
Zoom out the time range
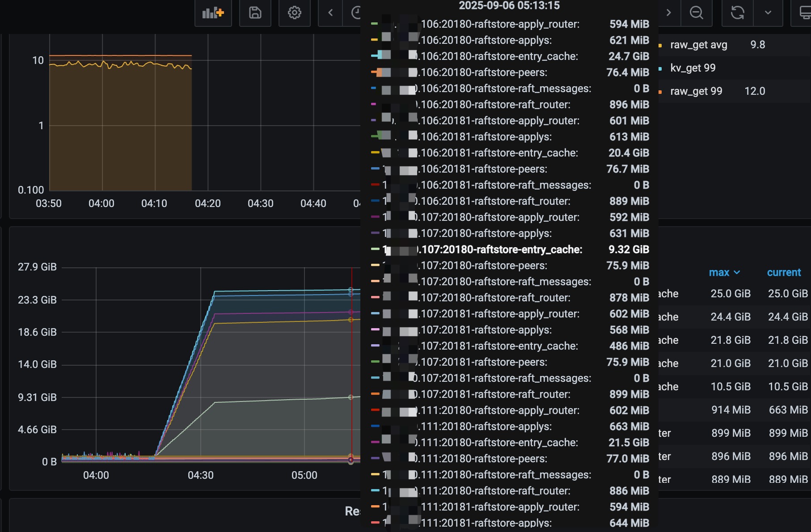tap(696, 13)
